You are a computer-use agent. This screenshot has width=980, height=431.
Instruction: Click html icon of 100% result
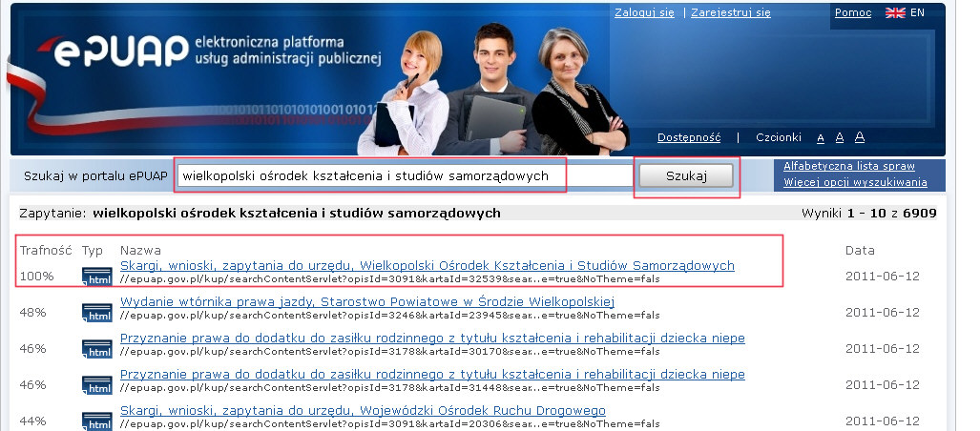(97, 277)
